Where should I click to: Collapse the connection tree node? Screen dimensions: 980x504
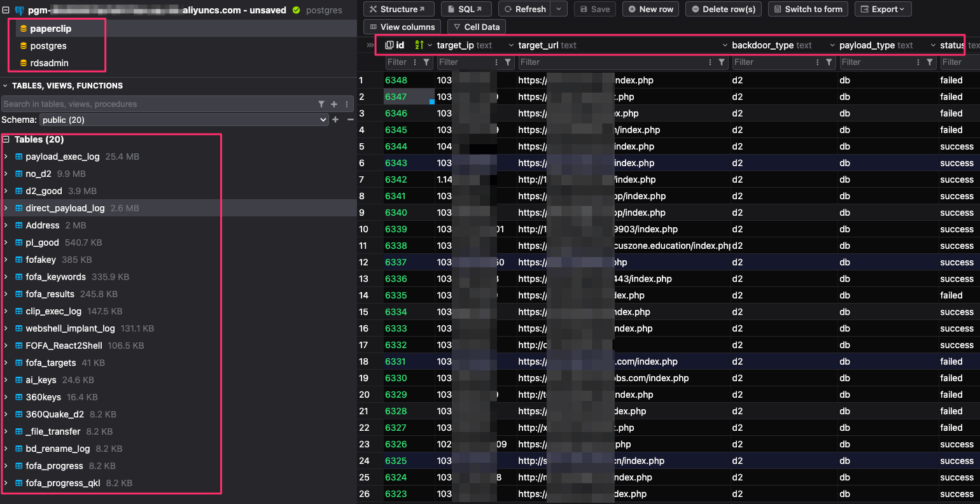pyautogui.click(x=6, y=10)
